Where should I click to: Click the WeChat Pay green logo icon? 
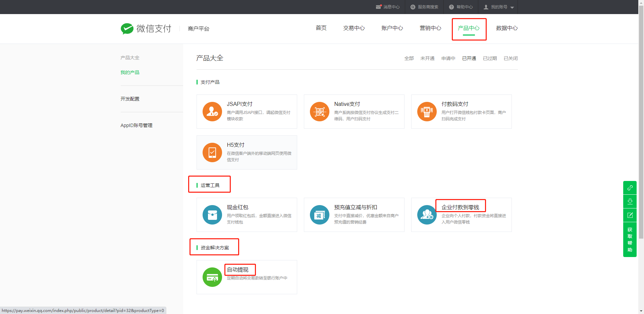127,29
